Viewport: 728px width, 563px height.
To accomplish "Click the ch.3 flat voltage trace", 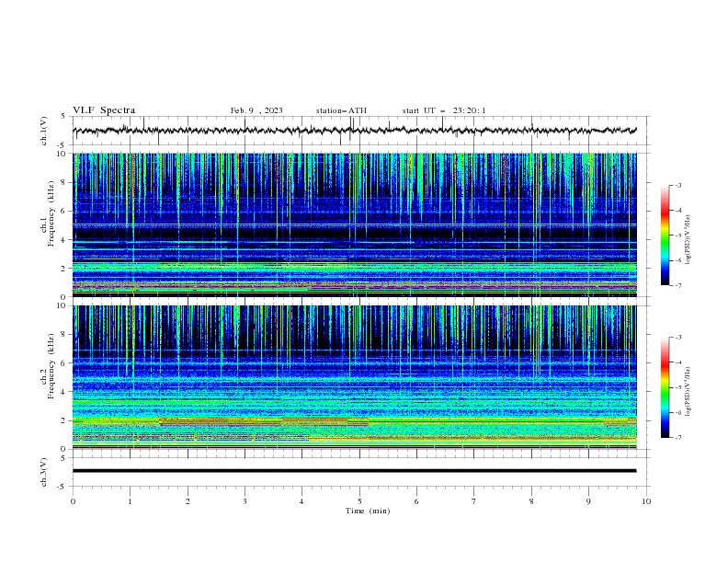I will tap(354, 471).
